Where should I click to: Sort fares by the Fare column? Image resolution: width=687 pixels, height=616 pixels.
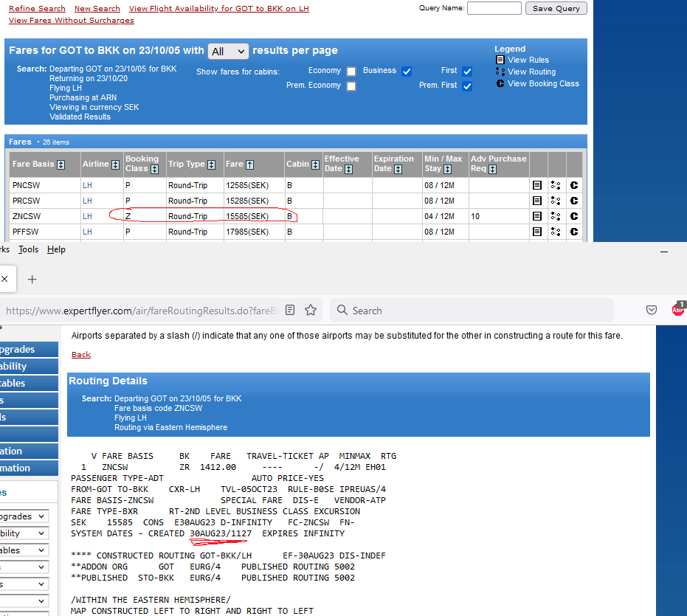tap(250, 165)
